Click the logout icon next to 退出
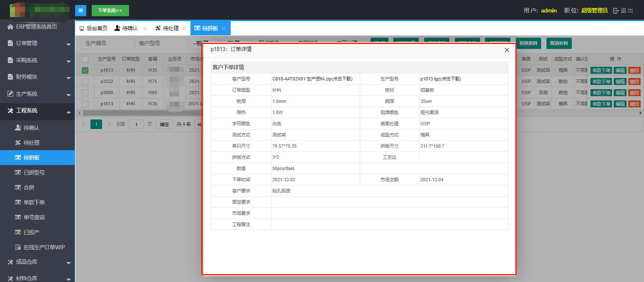The width and height of the screenshot is (644, 282). [616, 11]
